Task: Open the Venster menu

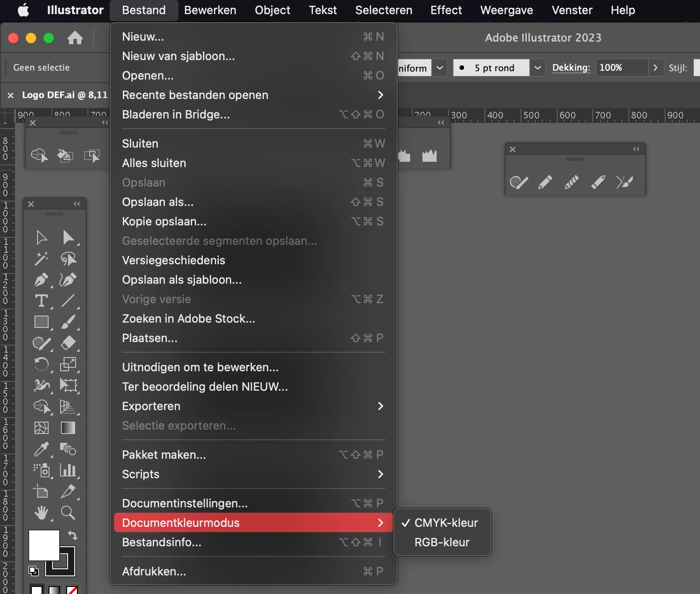Action: (x=572, y=10)
